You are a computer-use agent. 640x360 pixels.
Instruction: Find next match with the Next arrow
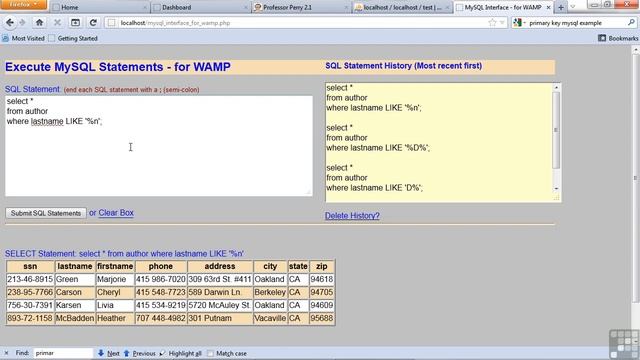coord(109,353)
